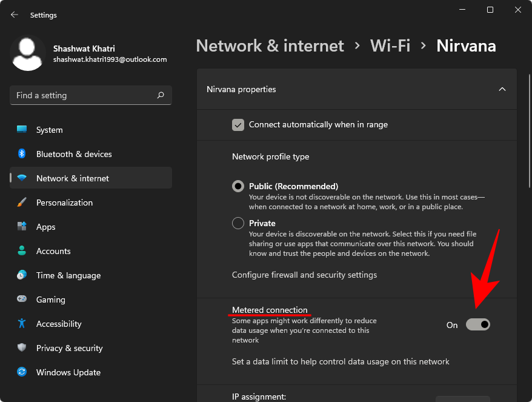Click the Privacy & security shield icon

tap(22, 348)
